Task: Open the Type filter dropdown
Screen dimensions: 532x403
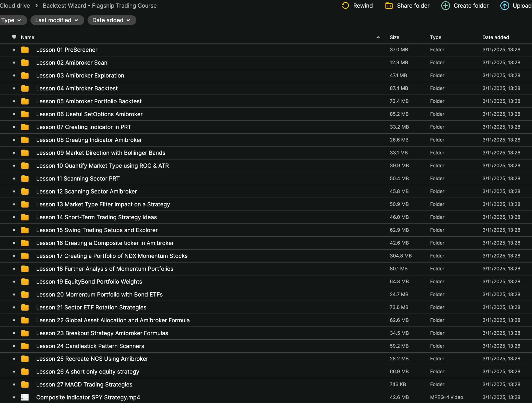Action: (11, 20)
